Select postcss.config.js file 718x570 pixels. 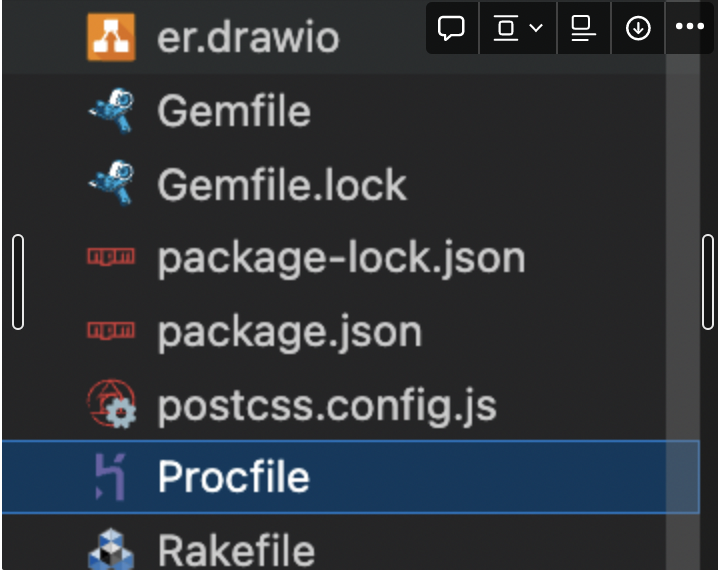[x=327, y=406]
